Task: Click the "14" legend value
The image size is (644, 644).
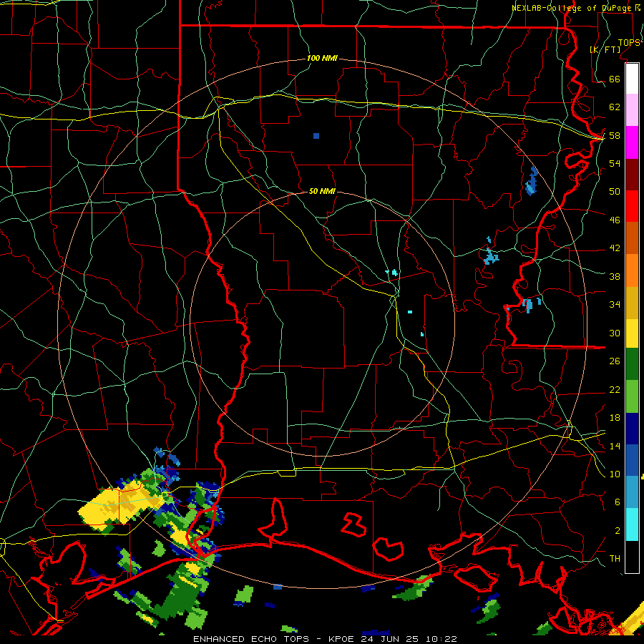Action: [615, 446]
